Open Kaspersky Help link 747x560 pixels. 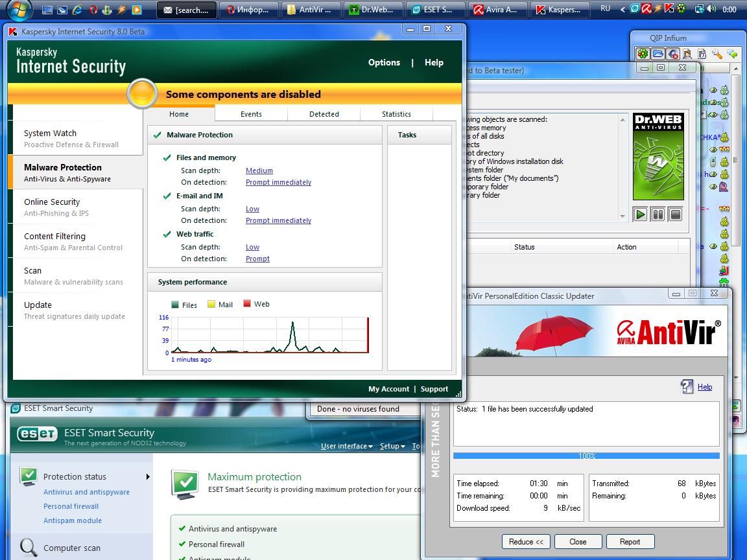click(434, 62)
